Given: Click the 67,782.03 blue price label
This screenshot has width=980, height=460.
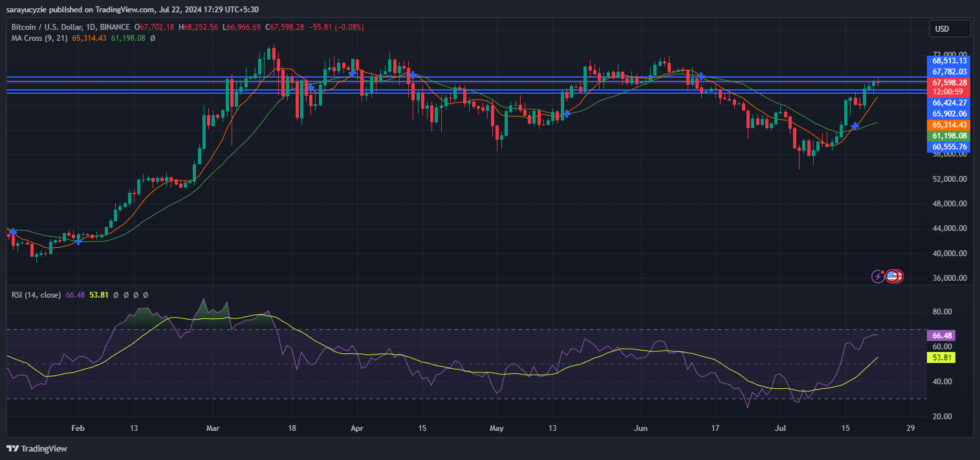Looking at the screenshot, I should 949,72.
